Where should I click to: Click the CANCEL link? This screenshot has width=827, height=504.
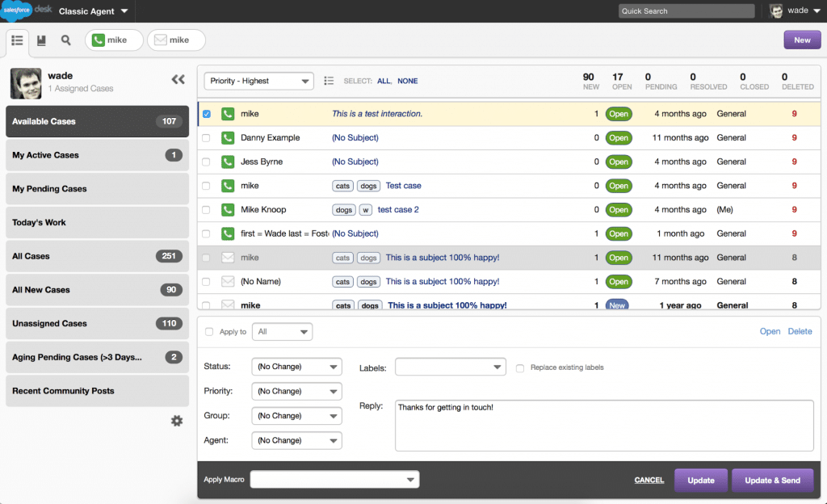(x=649, y=481)
